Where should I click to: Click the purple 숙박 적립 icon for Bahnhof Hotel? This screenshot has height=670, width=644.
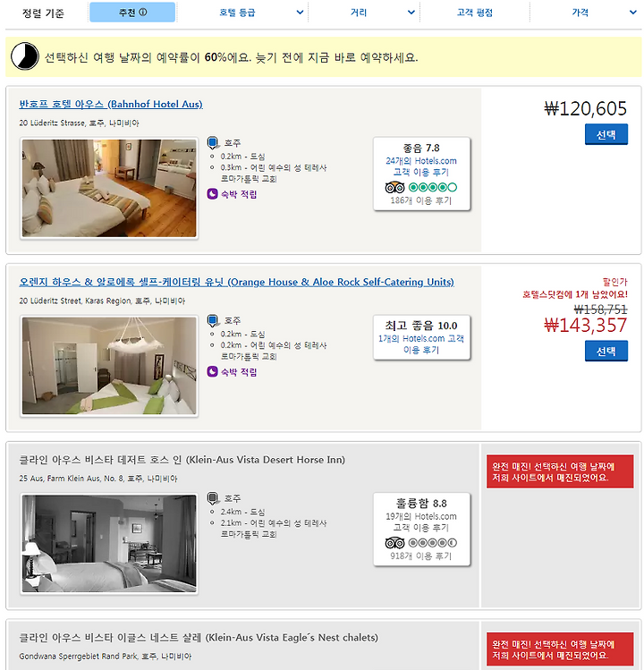point(212,194)
